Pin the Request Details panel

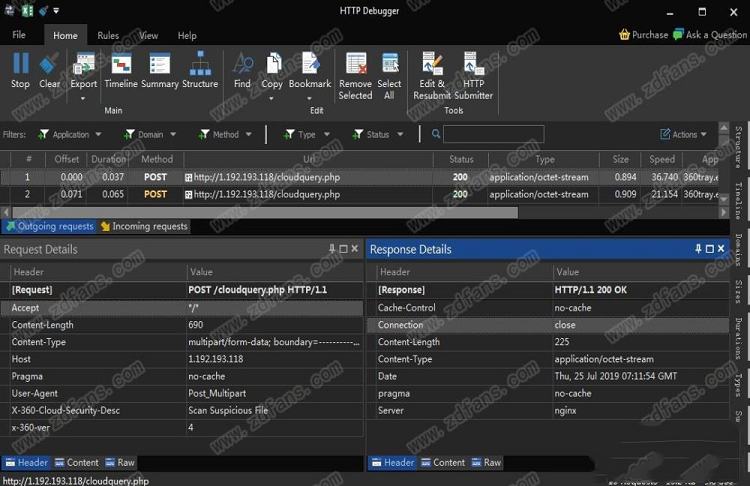(x=332, y=249)
